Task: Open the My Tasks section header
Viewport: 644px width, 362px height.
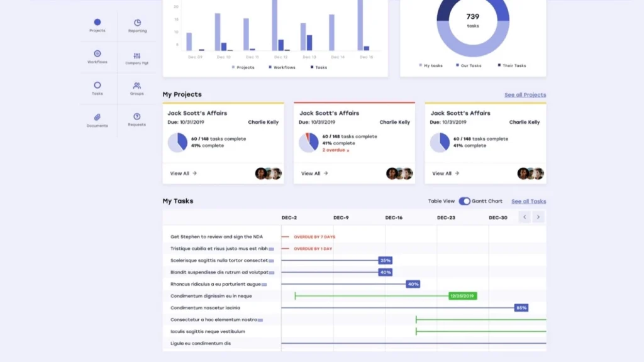Action: 177,200
